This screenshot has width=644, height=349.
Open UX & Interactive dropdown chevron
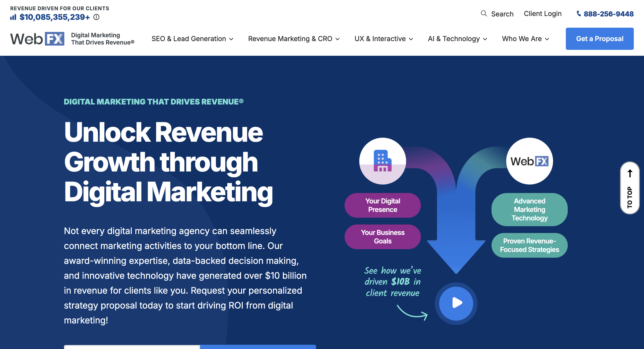pos(411,39)
